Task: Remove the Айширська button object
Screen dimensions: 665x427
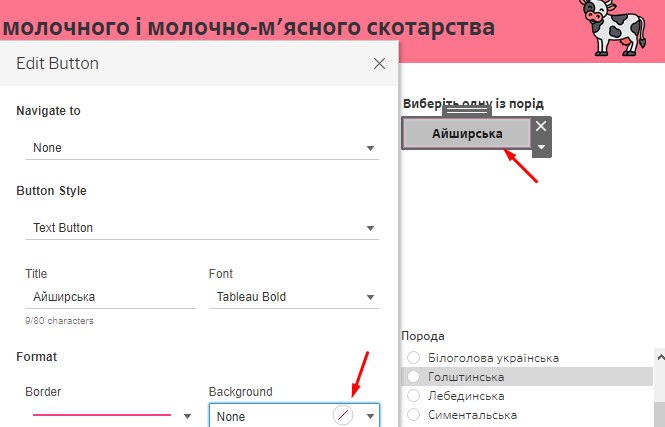Action: tap(541, 126)
